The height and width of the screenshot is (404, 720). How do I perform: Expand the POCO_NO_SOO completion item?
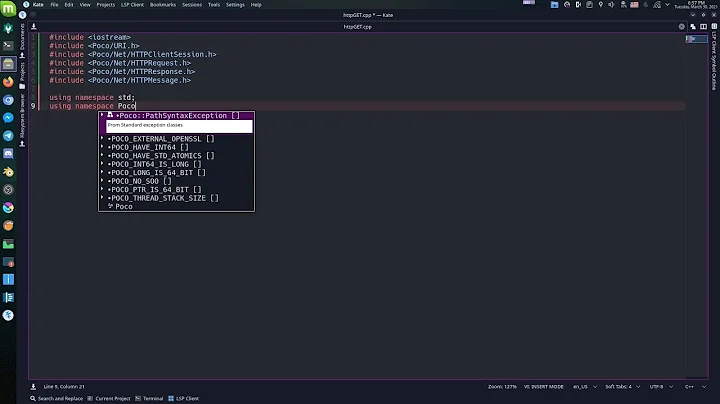coord(102,181)
